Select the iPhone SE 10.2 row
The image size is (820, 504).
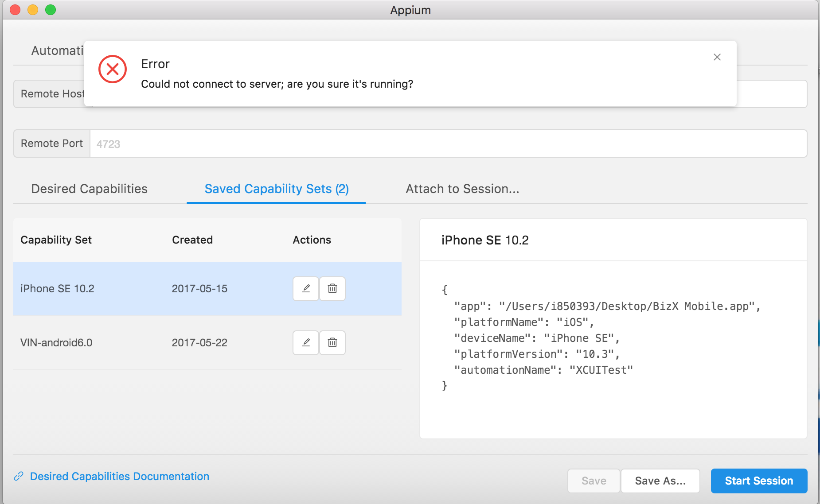pyautogui.click(x=207, y=289)
